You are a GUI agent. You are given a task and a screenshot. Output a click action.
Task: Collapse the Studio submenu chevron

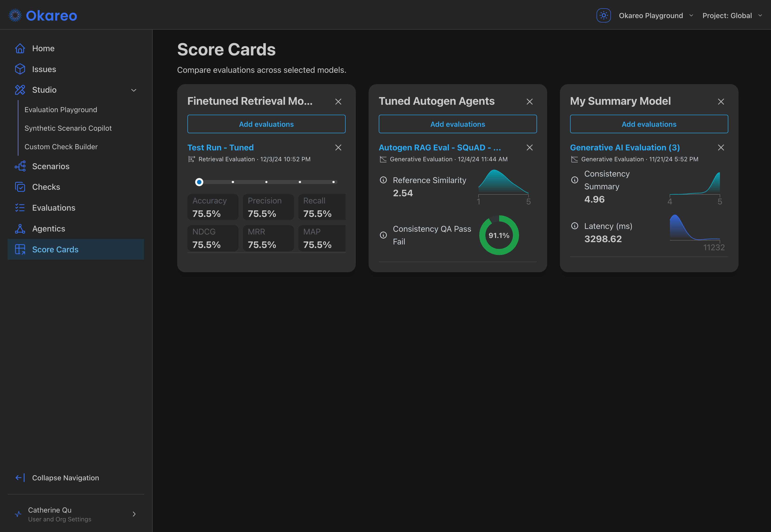click(133, 90)
